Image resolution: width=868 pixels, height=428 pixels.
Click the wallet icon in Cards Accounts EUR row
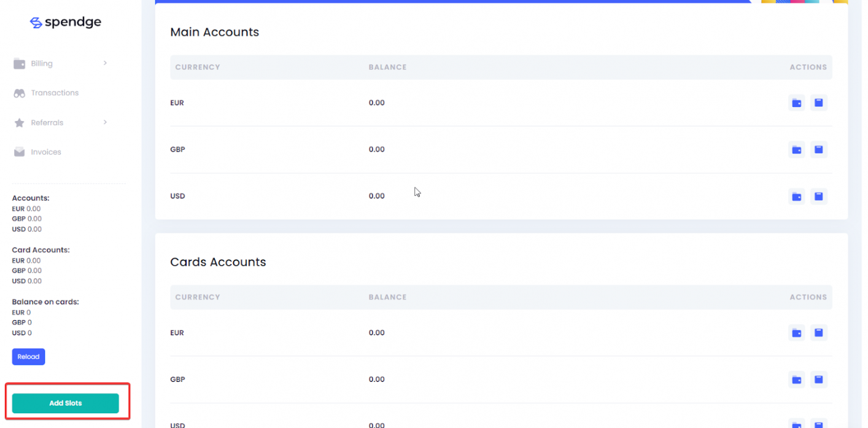(797, 333)
